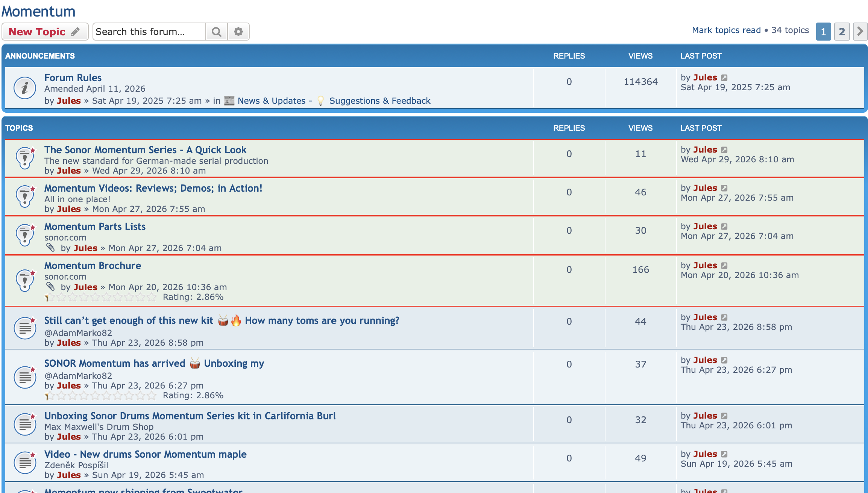This screenshot has height=493, width=868.
Task: Open Momentum forum title heading link
Action: [38, 11]
